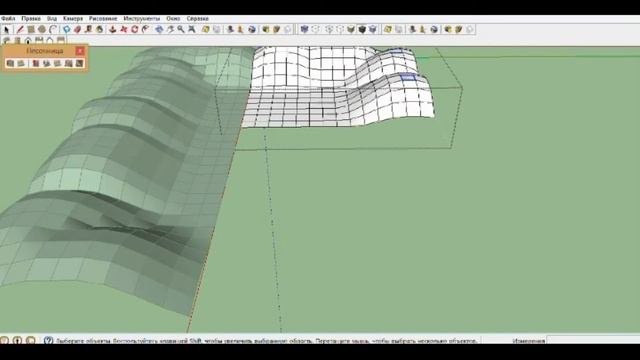Close the Песочница toolbar panel
The image size is (640, 360).
[80, 51]
